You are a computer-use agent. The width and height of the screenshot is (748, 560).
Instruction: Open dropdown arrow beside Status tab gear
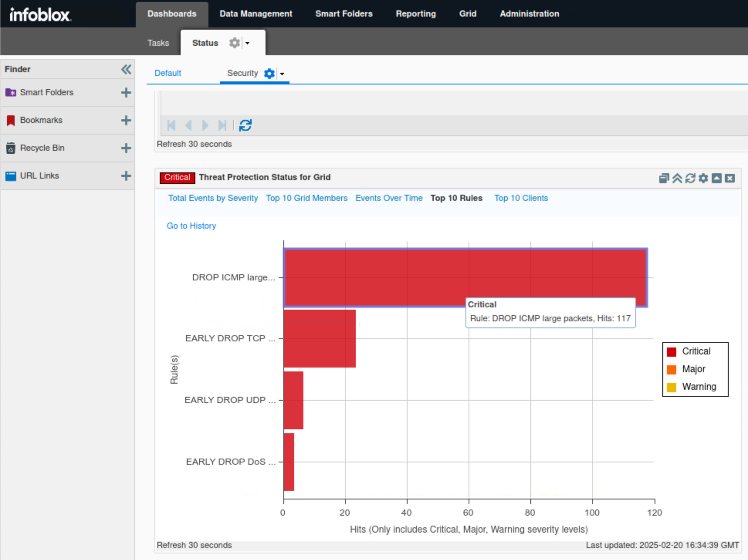pos(247,43)
